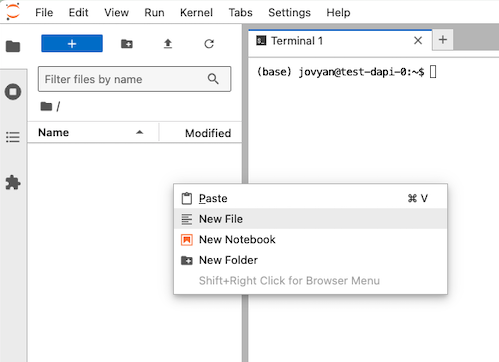Open the Running Terminals and Kernels panel
This screenshot has height=362, width=499.
point(13,92)
